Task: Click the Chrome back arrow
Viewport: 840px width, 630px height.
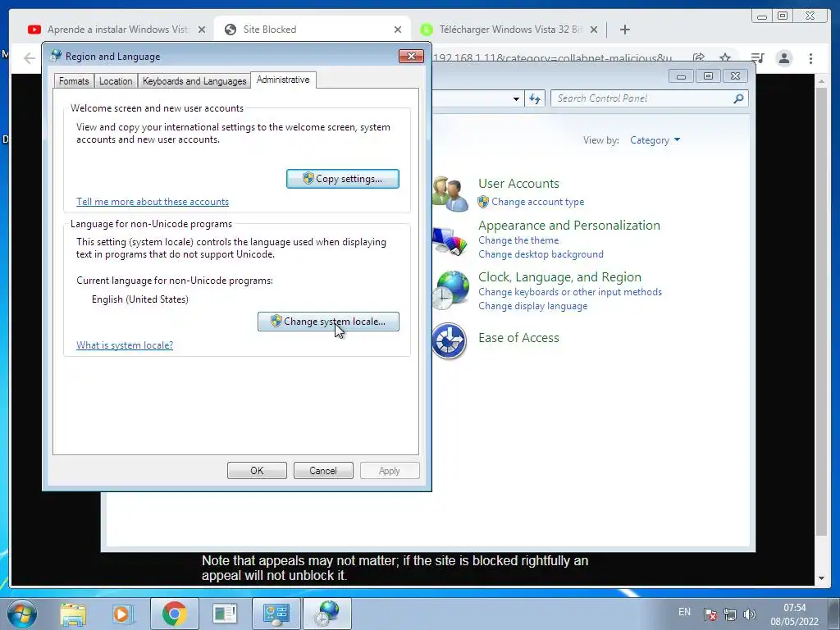Action: (30, 58)
